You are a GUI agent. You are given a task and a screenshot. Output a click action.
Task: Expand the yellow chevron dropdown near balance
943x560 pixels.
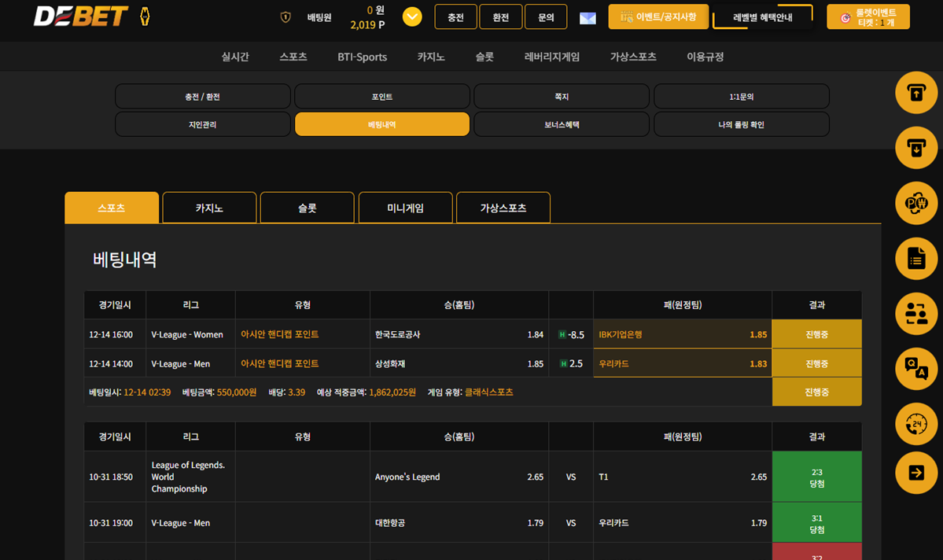tap(412, 17)
